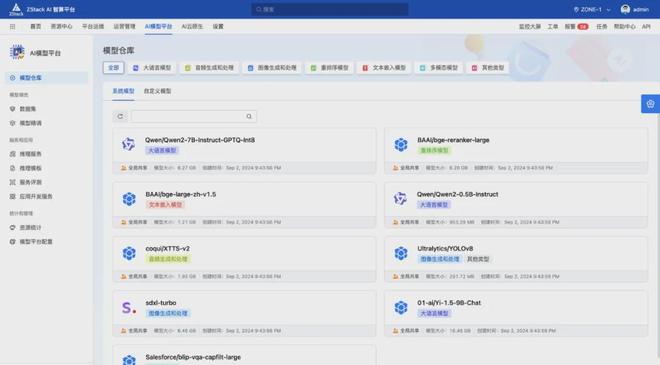This screenshot has width=660, height=365.
Task: Select the 大语言模型 filter chip
Action: coord(152,68)
